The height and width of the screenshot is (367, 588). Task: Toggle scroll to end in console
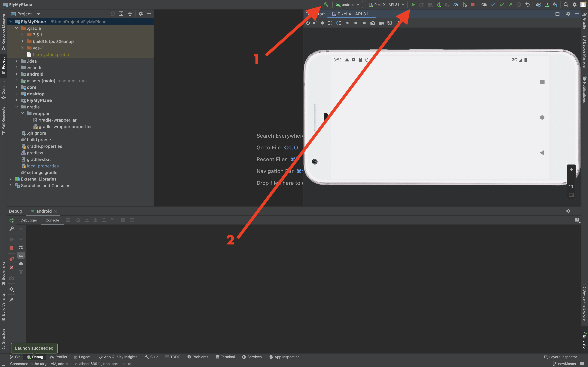tap(21, 255)
